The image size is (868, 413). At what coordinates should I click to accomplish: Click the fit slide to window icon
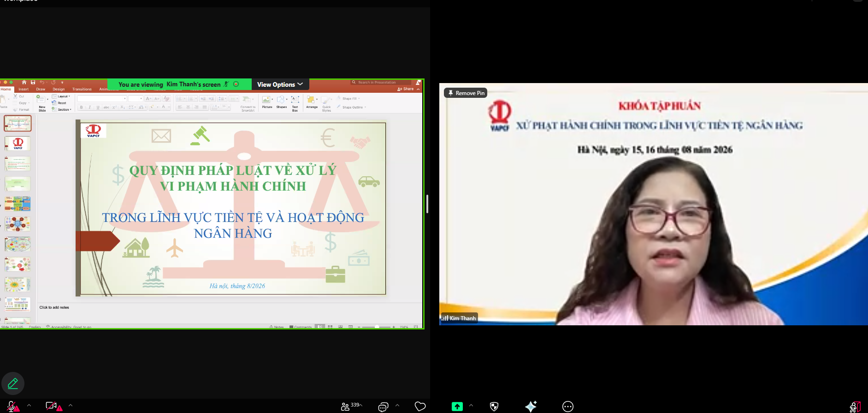point(416,327)
